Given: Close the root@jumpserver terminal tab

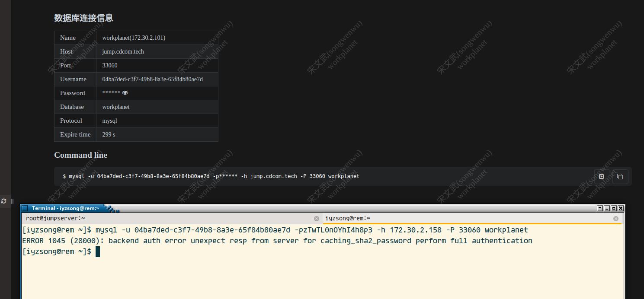Looking at the screenshot, I should click(317, 218).
